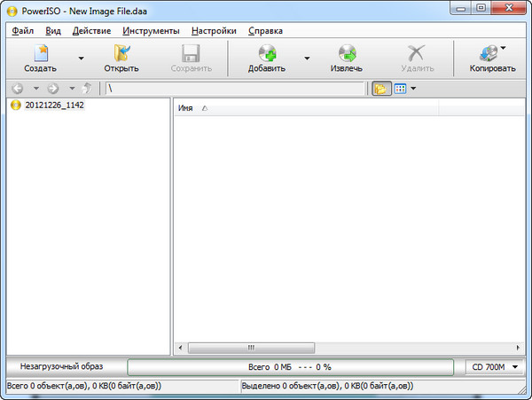Click the navigate forward arrow icon
Viewport: 532px width, 400px height.
[52, 89]
